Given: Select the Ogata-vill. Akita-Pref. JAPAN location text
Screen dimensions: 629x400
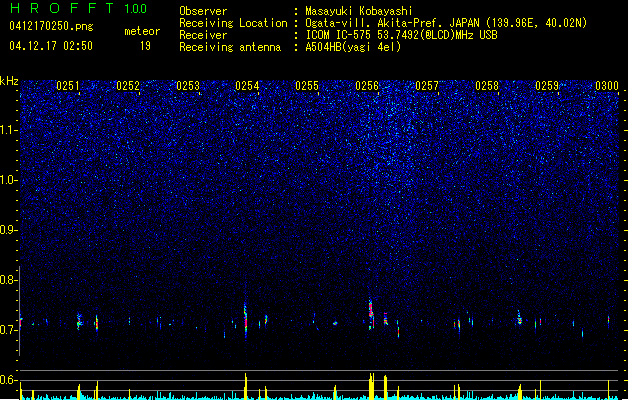Looking at the screenshot, I should click(x=446, y=23).
